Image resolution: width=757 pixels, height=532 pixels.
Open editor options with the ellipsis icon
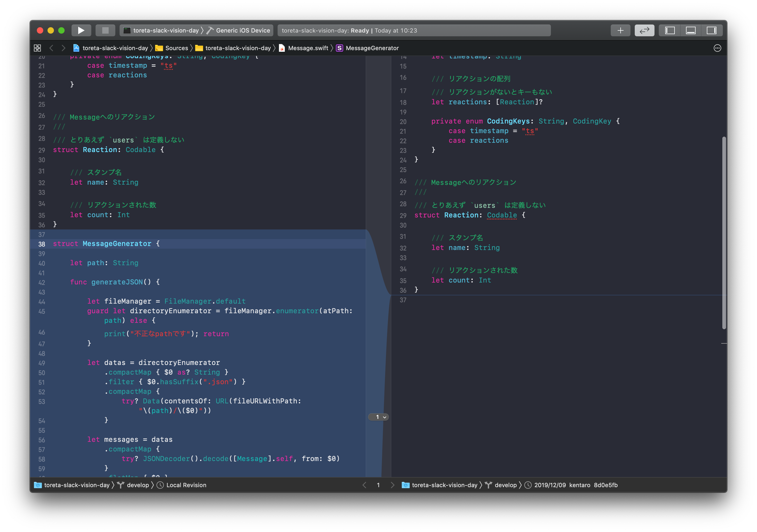[718, 48]
